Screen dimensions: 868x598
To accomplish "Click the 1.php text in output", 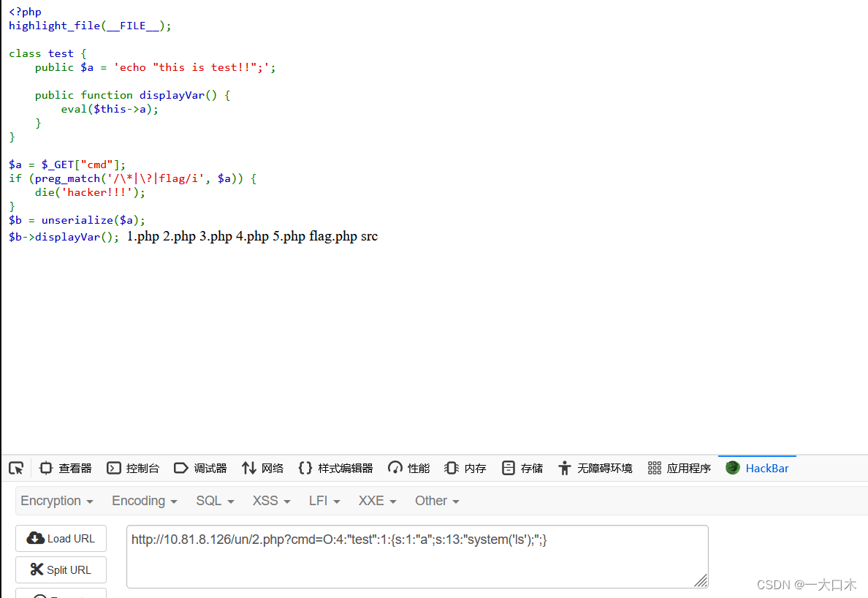I will coord(142,236).
